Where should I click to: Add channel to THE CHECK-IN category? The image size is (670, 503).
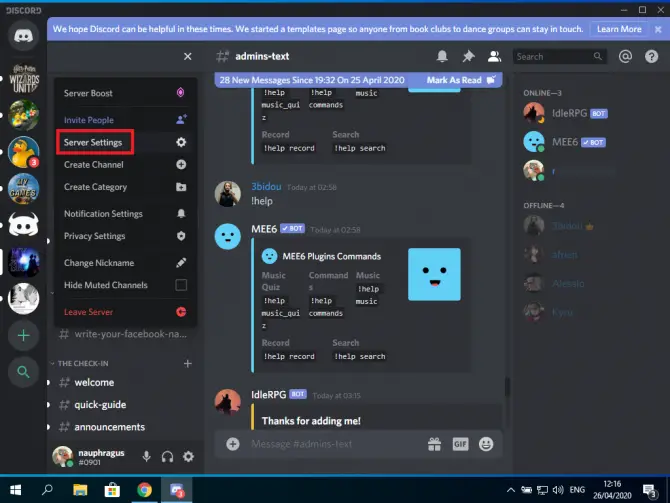[188, 364]
